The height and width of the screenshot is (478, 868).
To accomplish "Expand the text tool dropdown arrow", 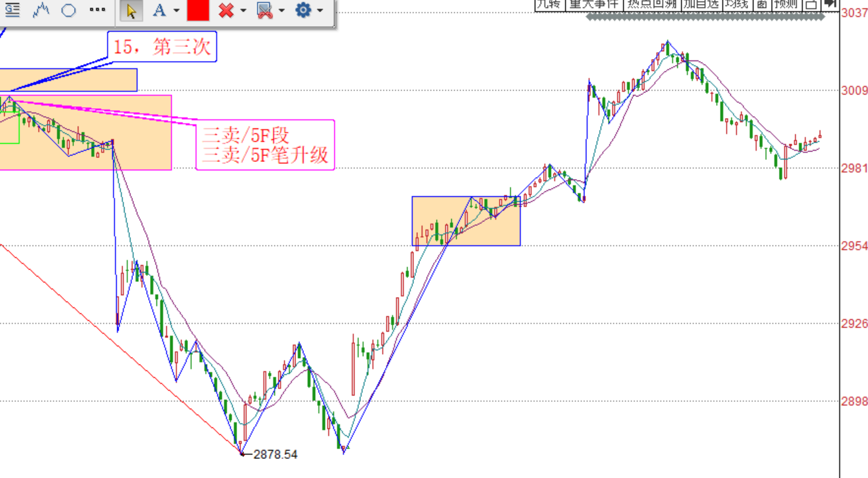I will (176, 11).
